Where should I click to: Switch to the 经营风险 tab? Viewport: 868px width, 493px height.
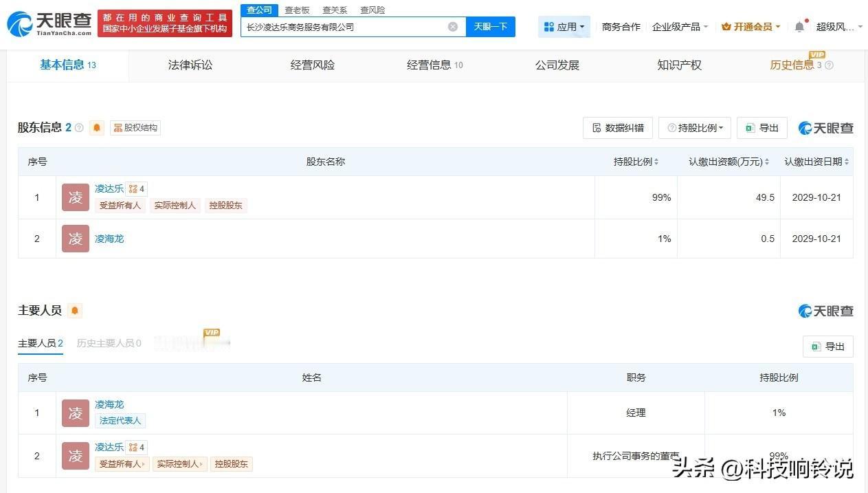click(x=313, y=65)
